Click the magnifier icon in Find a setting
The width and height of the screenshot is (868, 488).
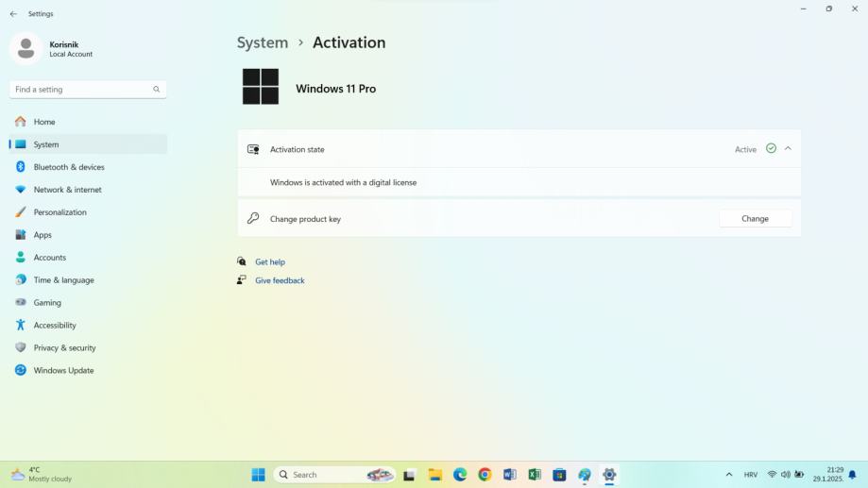click(157, 89)
